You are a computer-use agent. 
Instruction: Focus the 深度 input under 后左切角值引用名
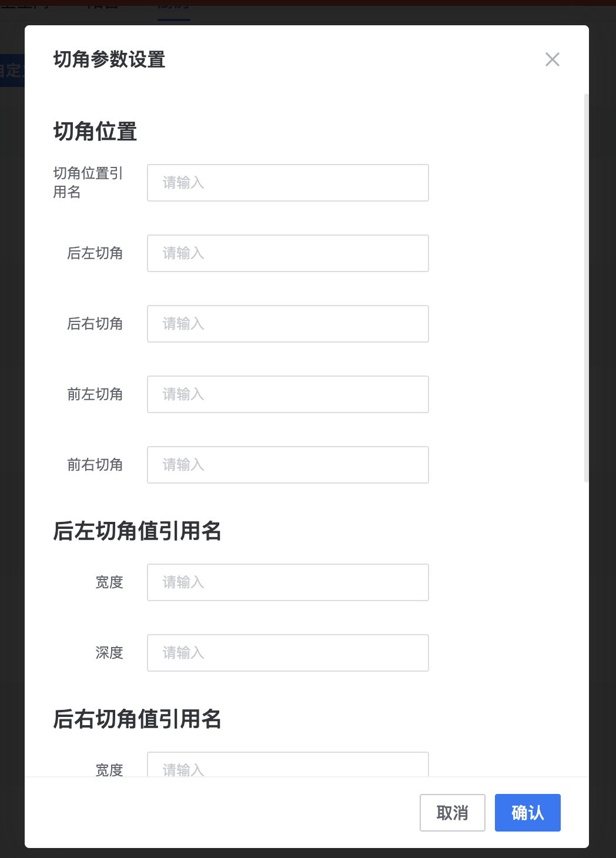(x=287, y=653)
